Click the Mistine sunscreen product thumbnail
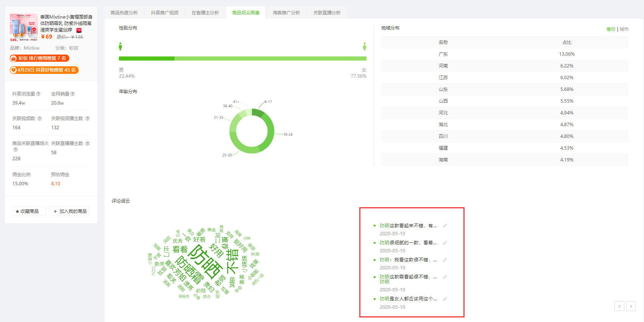Viewport: 644px width, 322px height. click(x=24, y=27)
